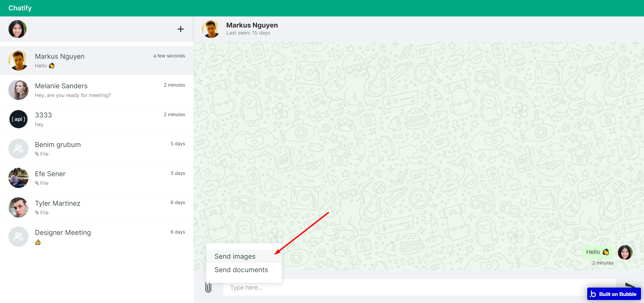Click the api avatar of chat 3333
Screen dimensions: 644x303
pos(18,119)
